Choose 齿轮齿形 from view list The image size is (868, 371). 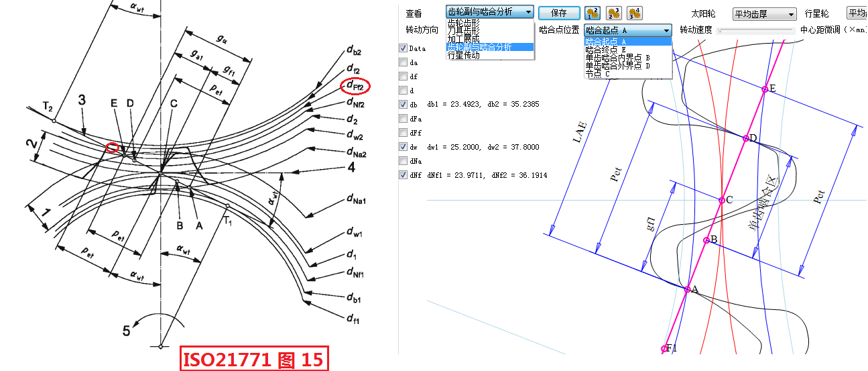[x=490, y=22]
